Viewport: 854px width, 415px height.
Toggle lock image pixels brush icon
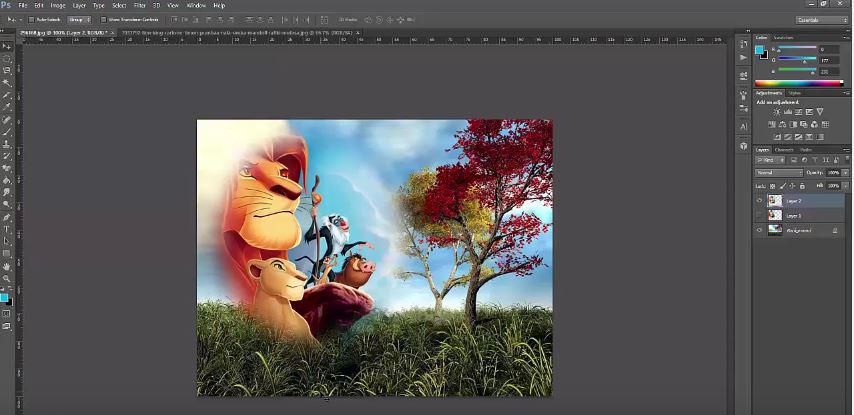[783, 186]
